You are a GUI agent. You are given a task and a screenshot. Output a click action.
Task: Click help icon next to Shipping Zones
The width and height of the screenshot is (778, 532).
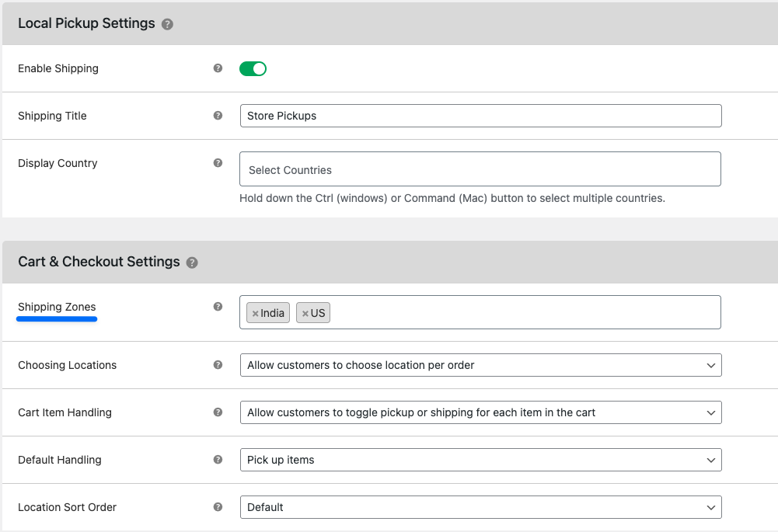(x=218, y=307)
